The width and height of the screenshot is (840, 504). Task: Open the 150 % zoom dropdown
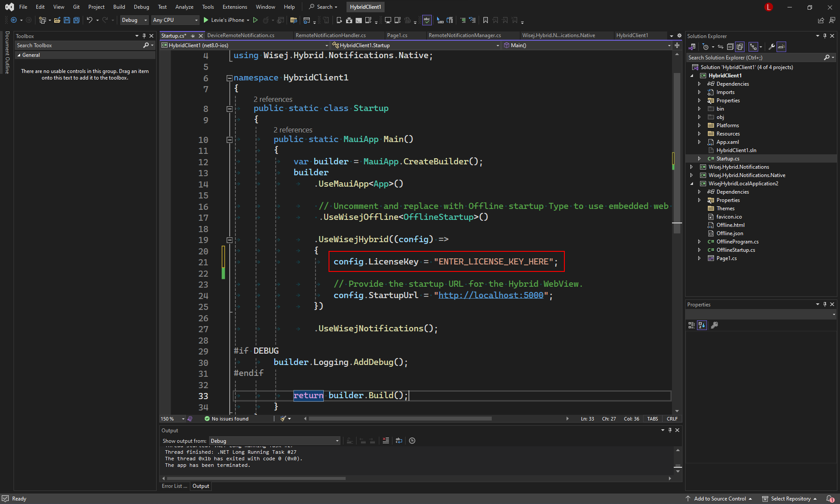click(173, 419)
